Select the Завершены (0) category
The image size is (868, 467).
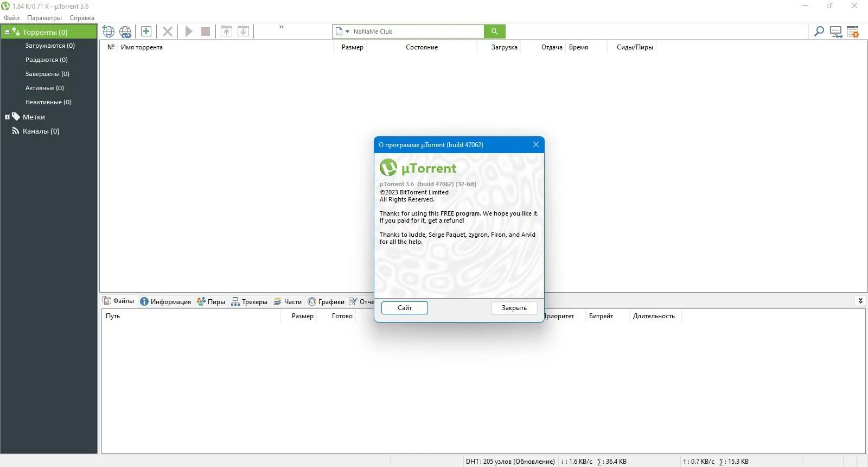coord(47,74)
